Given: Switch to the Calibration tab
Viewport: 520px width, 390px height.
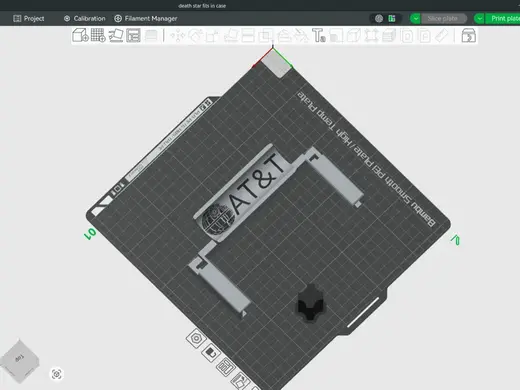Looking at the screenshot, I should pyautogui.click(x=84, y=18).
